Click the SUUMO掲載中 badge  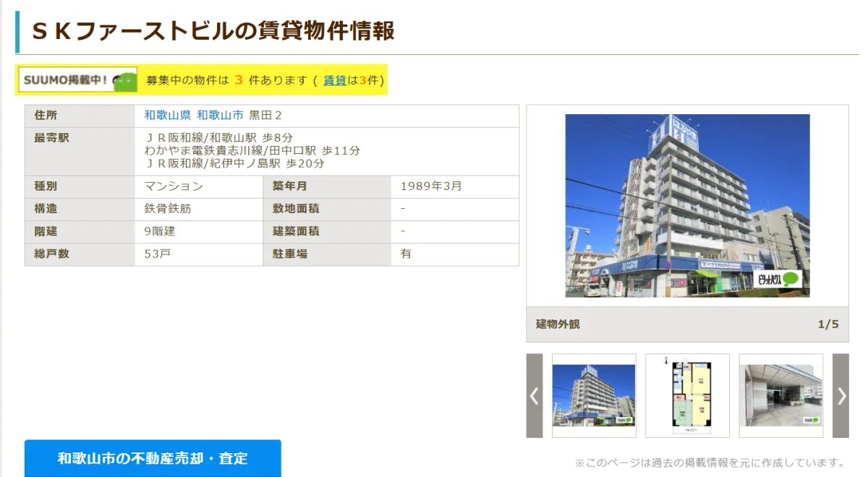click(x=77, y=80)
